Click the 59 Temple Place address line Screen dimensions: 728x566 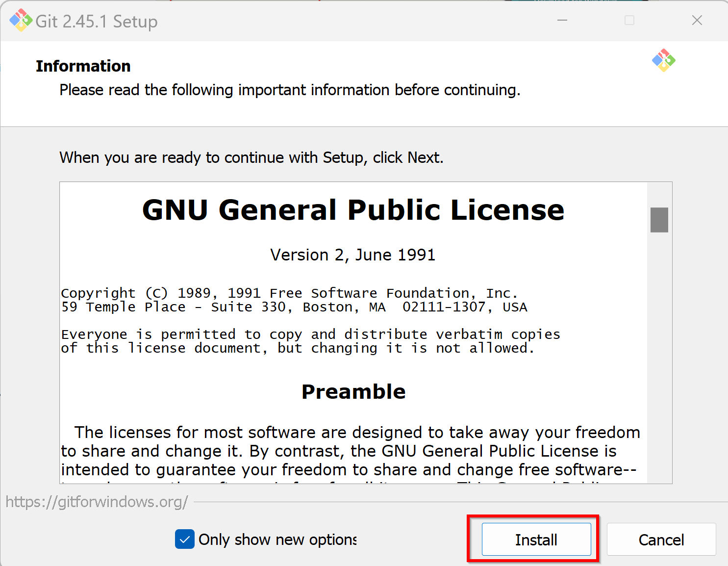coord(294,307)
